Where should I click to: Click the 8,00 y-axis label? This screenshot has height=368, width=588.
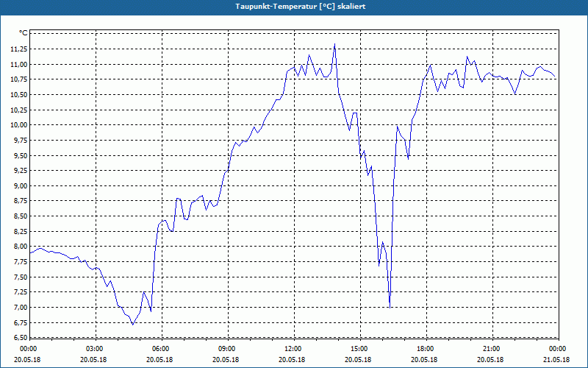(x=21, y=247)
